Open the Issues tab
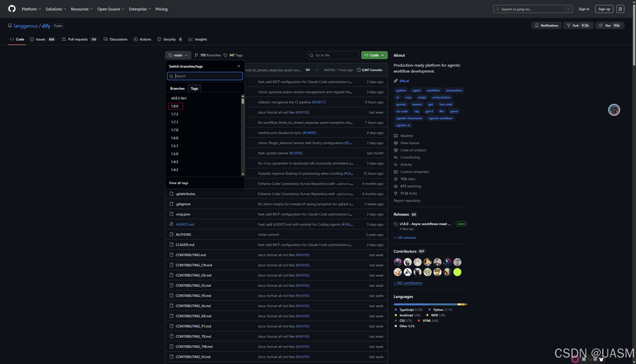The width and height of the screenshot is (636, 364). point(42,39)
